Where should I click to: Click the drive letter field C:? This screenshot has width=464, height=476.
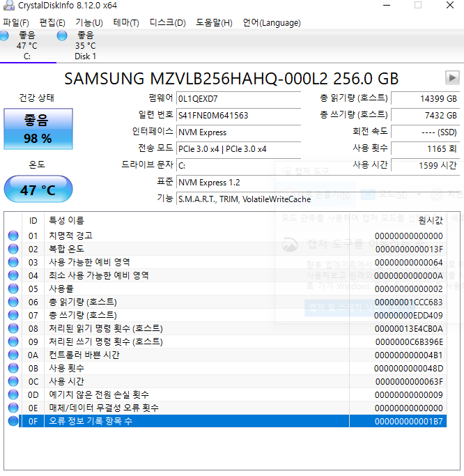238,166
